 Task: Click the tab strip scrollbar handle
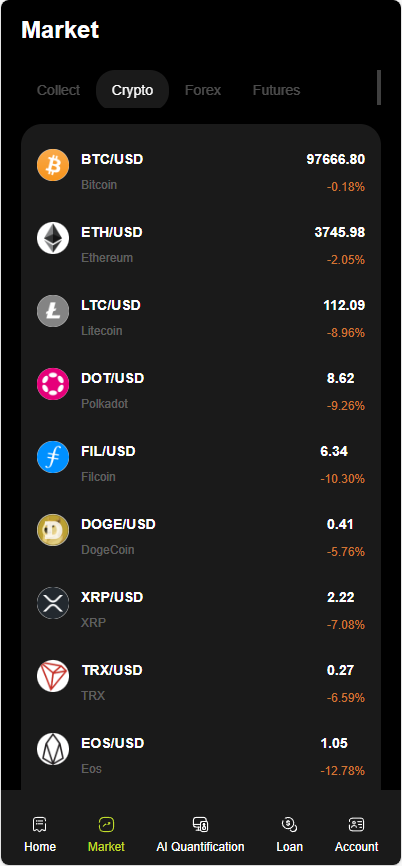point(379,87)
